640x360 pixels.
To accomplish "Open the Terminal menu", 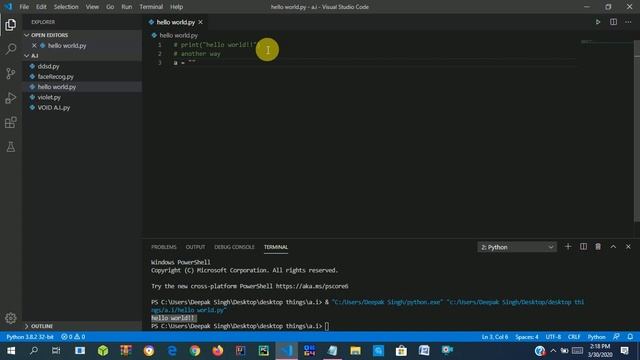I will click(151, 7).
